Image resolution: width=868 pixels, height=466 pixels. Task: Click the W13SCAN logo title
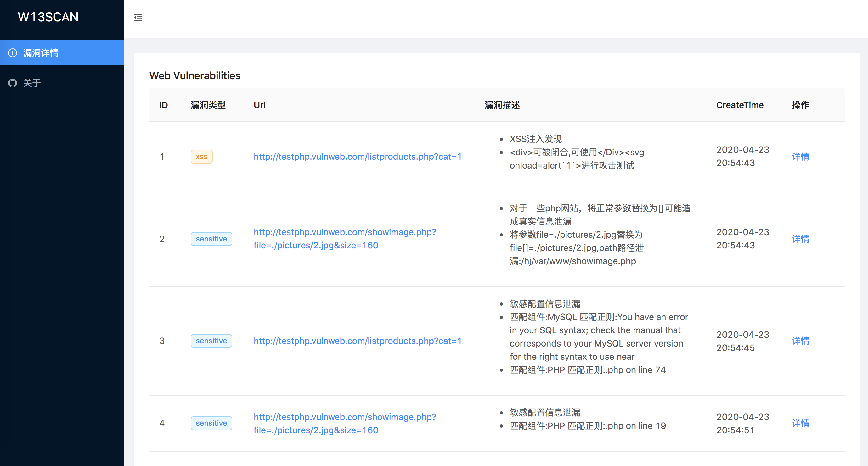click(x=48, y=17)
